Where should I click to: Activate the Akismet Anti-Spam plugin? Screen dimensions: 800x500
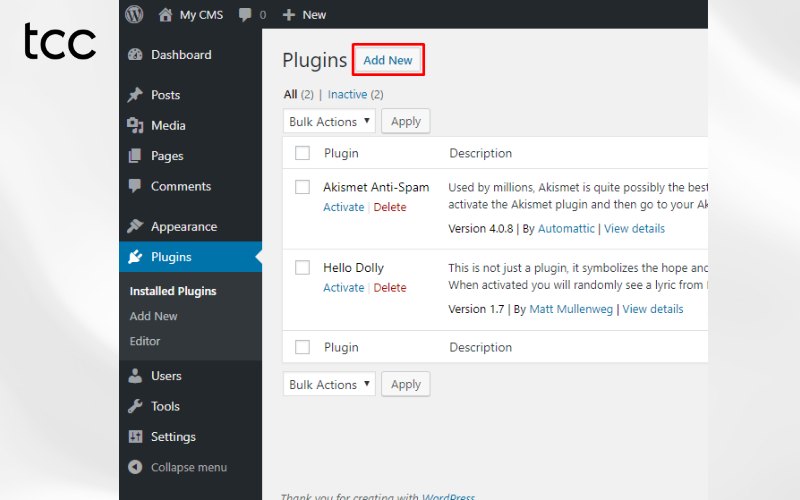[x=343, y=207]
